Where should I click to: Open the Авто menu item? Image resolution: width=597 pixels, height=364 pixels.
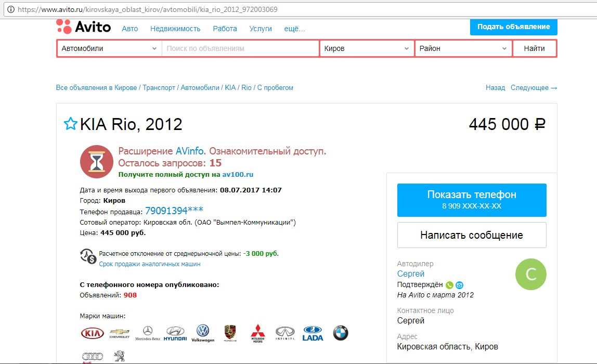[130, 29]
